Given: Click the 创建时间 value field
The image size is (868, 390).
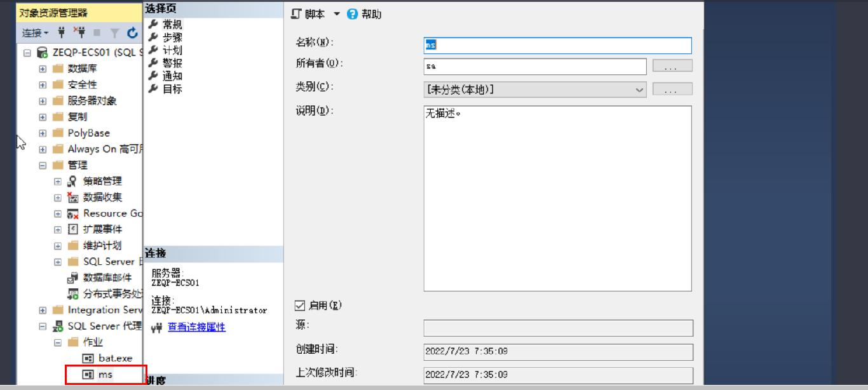Looking at the screenshot, I should [x=559, y=351].
